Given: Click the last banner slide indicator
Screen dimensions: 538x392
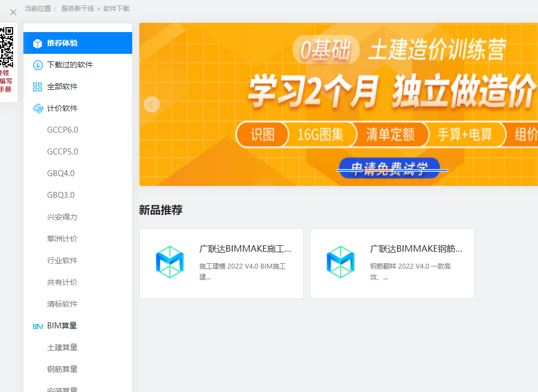Looking at the screenshot, I should tap(434, 171).
